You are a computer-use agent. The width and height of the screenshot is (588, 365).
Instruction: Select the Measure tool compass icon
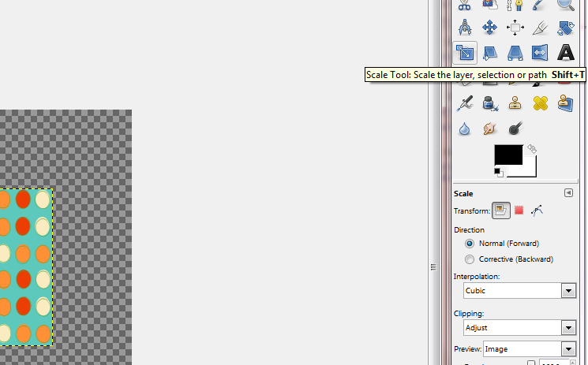465,28
